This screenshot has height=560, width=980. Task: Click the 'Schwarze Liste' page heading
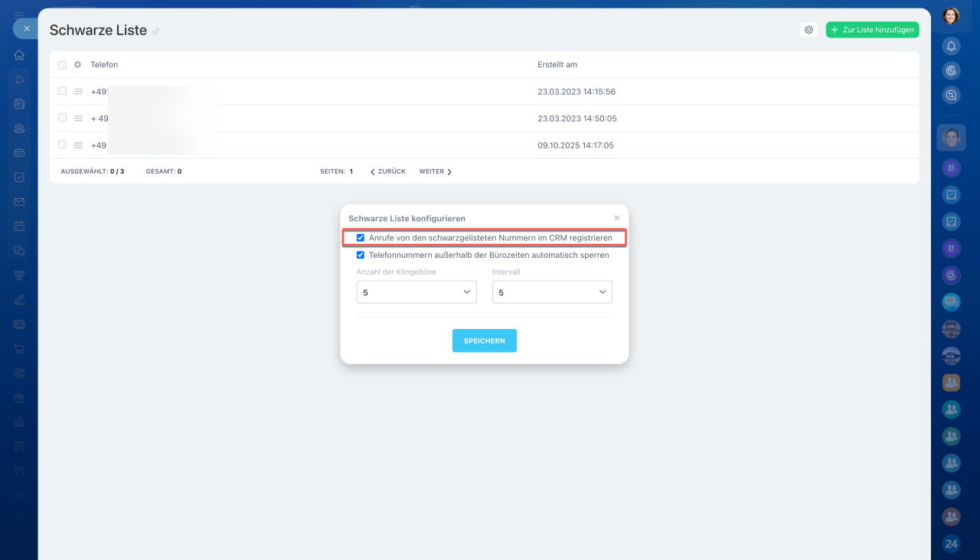click(x=98, y=31)
